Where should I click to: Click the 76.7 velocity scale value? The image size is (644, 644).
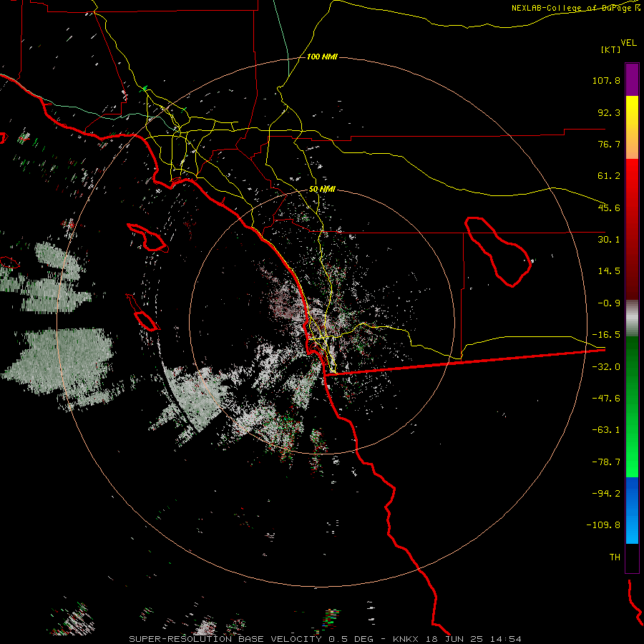point(609,144)
